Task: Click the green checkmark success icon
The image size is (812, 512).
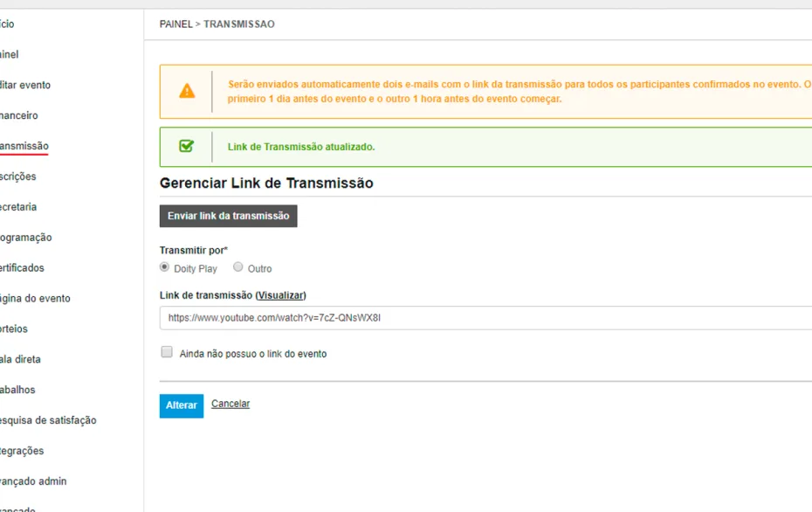Action: pyautogui.click(x=187, y=146)
